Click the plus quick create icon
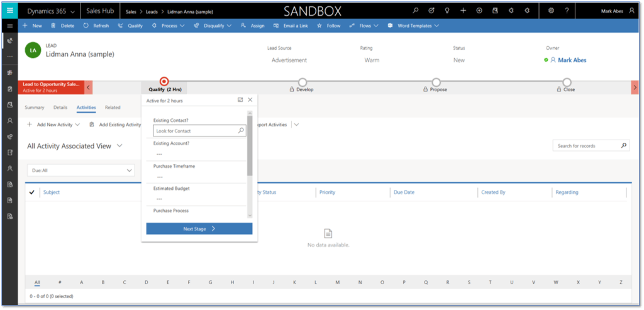The image size is (644, 310). coord(464,11)
